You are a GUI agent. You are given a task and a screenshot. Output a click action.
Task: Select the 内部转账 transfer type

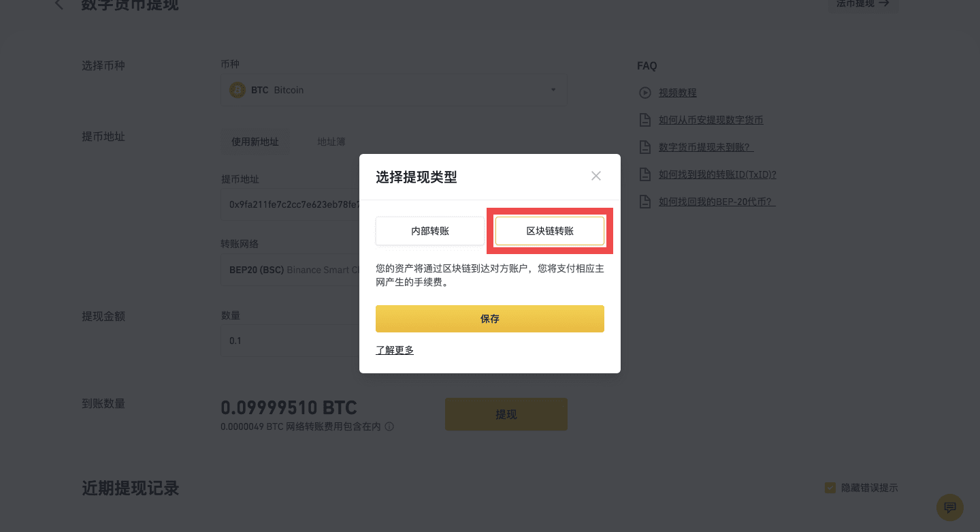430,231
